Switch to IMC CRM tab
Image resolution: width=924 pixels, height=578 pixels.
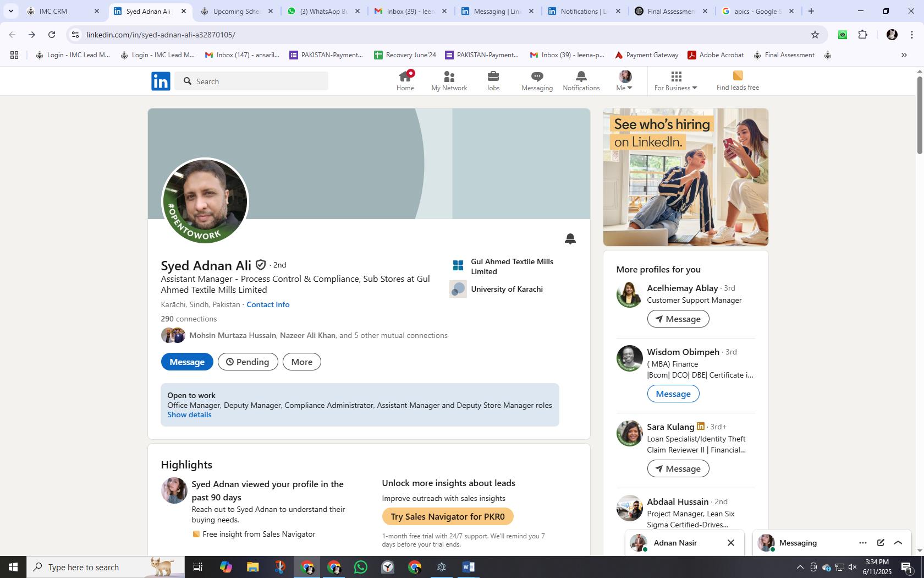click(x=63, y=11)
